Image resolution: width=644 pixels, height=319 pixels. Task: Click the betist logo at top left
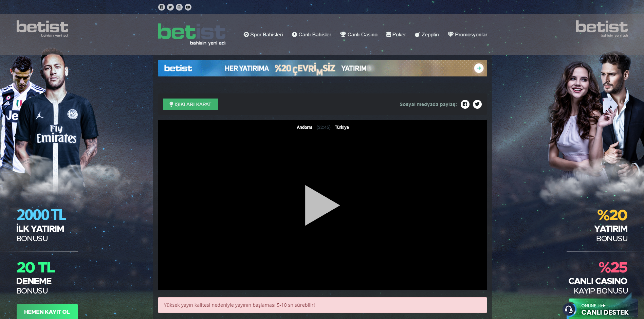(42, 29)
